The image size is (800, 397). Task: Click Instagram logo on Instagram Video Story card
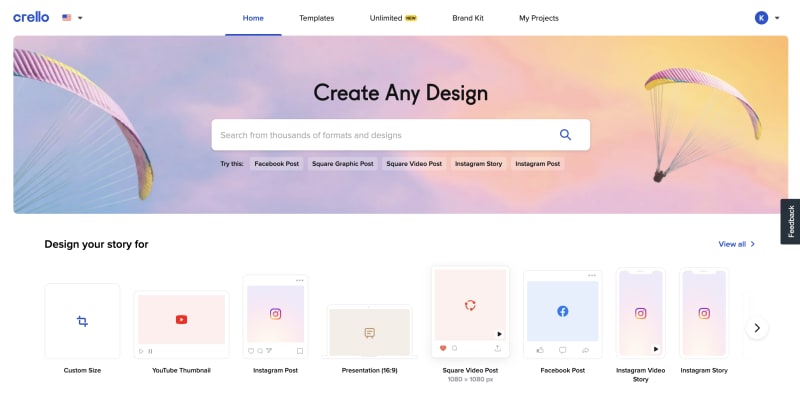[640, 313]
